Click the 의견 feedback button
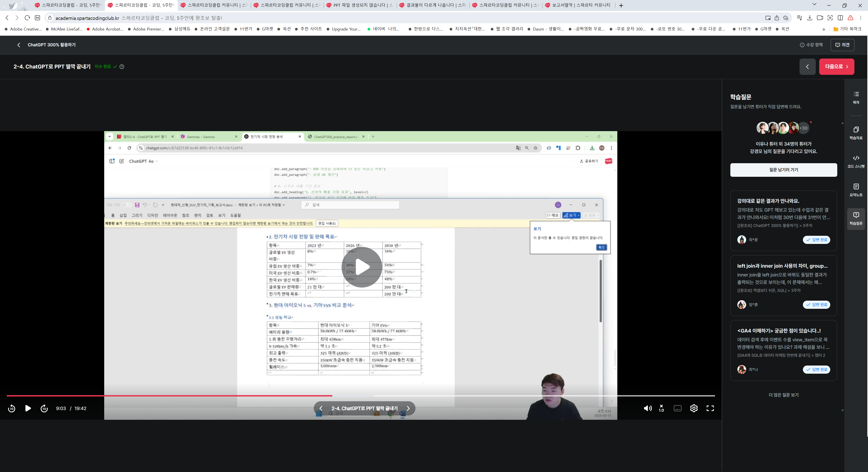Image resolution: width=868 pixels, height=472 pixels. pyautogui.click(x=842, y=45)
